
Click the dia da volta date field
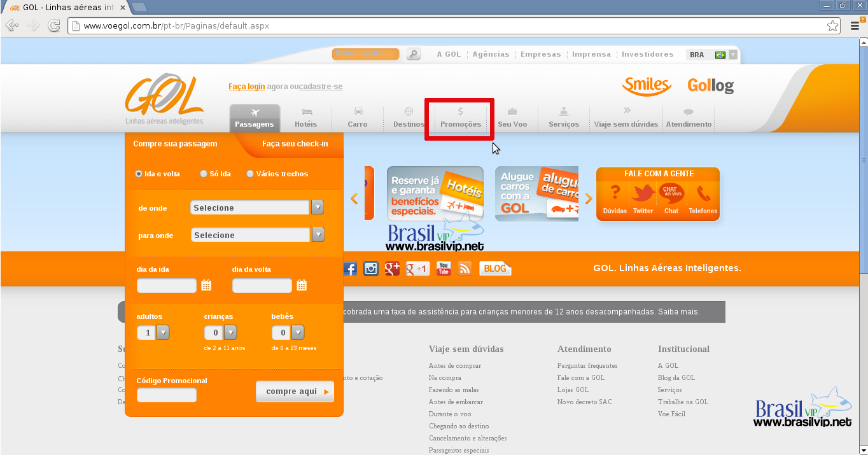click(x=262, y=285)
